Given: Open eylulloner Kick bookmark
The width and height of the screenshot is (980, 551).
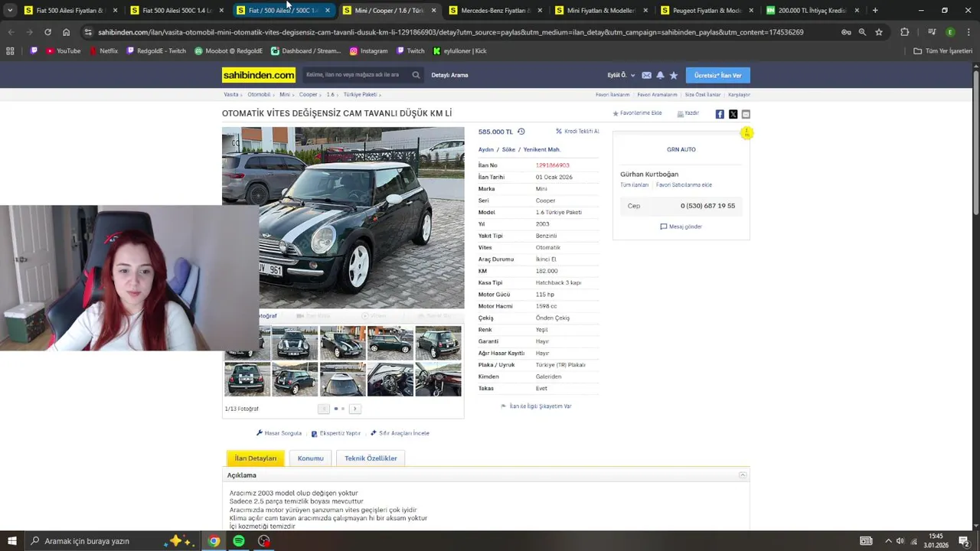Looking at the screenshot, I should [459, 51].
